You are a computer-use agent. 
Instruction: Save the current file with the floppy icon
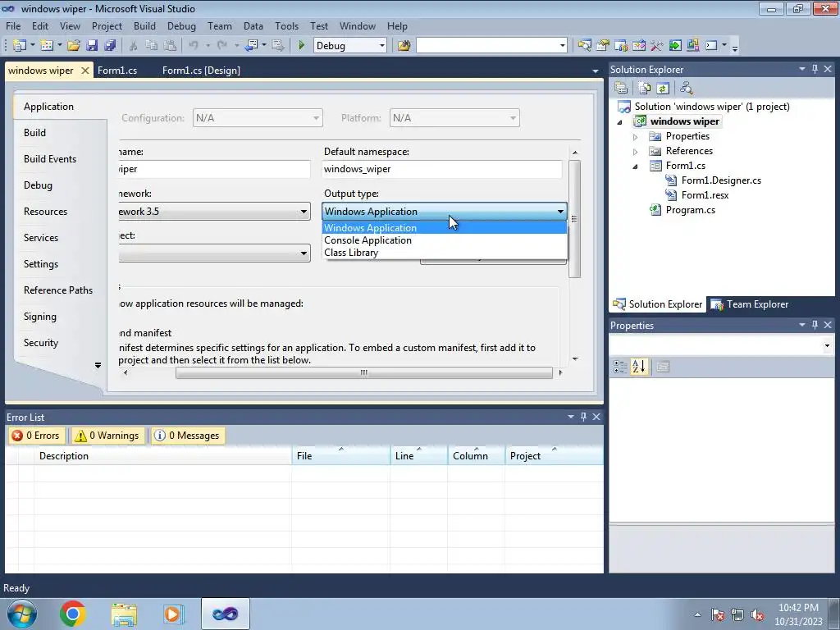pos(92,46)
